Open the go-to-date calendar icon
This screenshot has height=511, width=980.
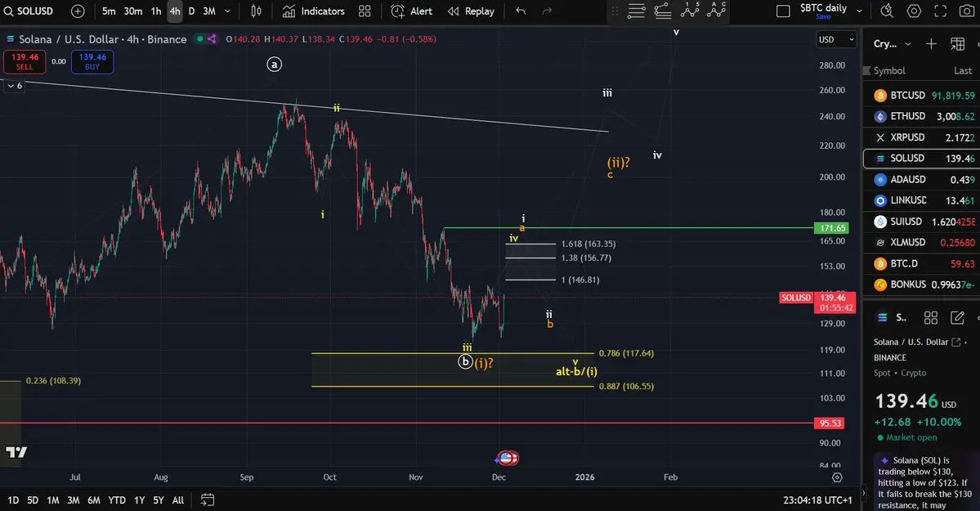(x=208, y=500)
